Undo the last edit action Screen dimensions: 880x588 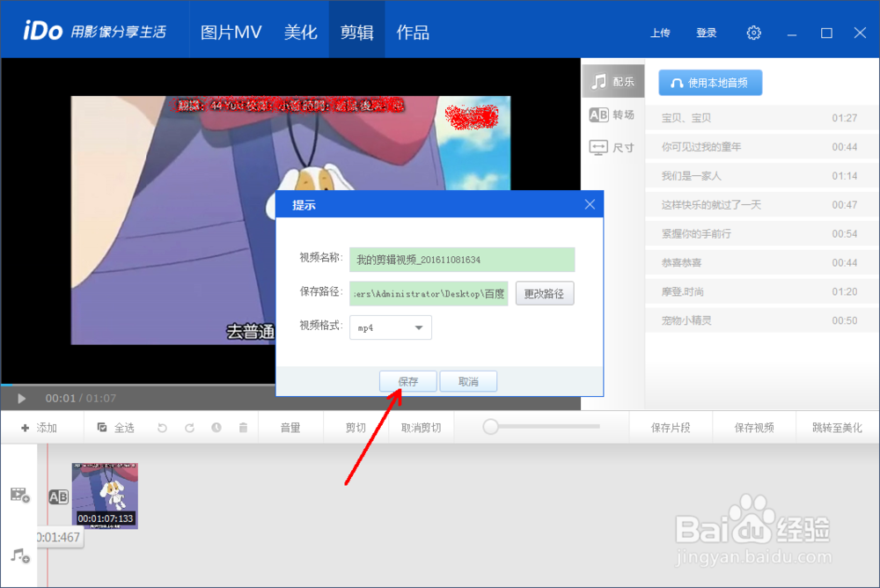[162, 427]
